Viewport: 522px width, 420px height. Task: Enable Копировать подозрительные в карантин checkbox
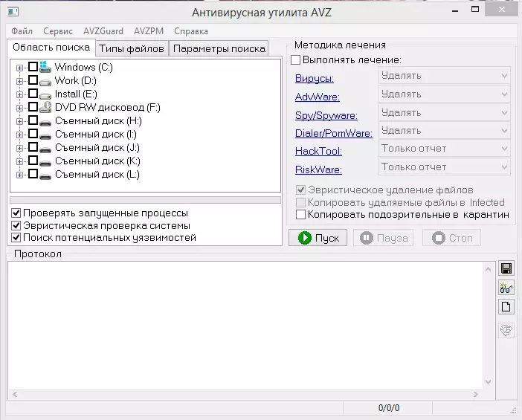pos(300,215)
